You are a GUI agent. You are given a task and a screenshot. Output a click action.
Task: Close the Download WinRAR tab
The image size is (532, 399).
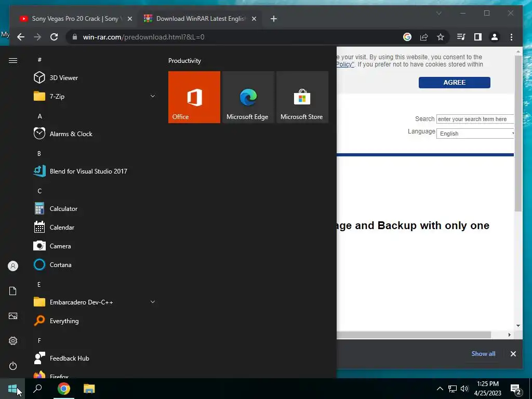tap(254, 19)
